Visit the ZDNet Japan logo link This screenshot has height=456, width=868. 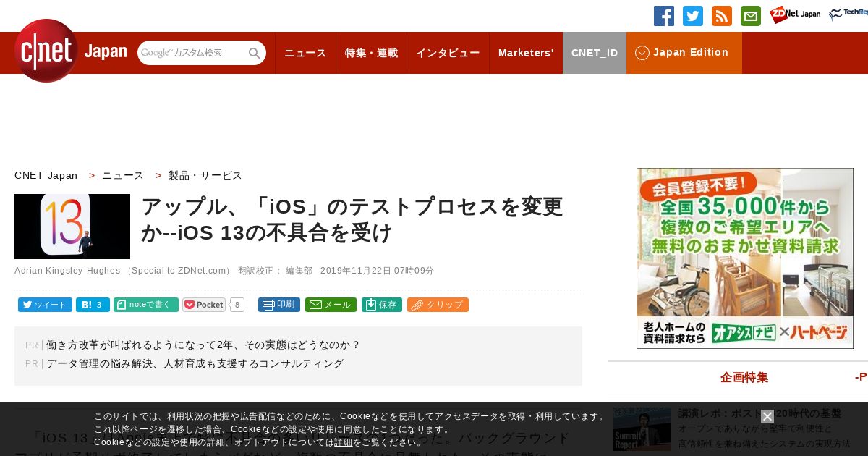pos(795,14)
